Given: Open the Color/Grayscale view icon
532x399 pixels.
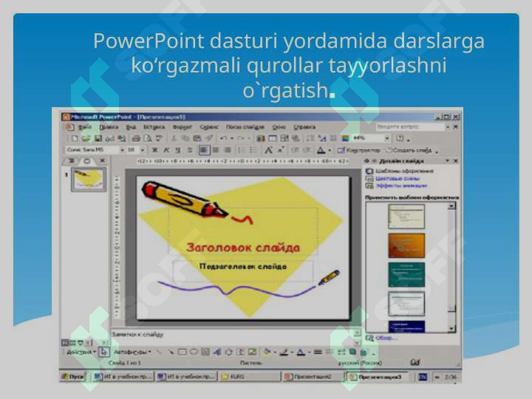Looking at the screenshot, I should 345,138.
